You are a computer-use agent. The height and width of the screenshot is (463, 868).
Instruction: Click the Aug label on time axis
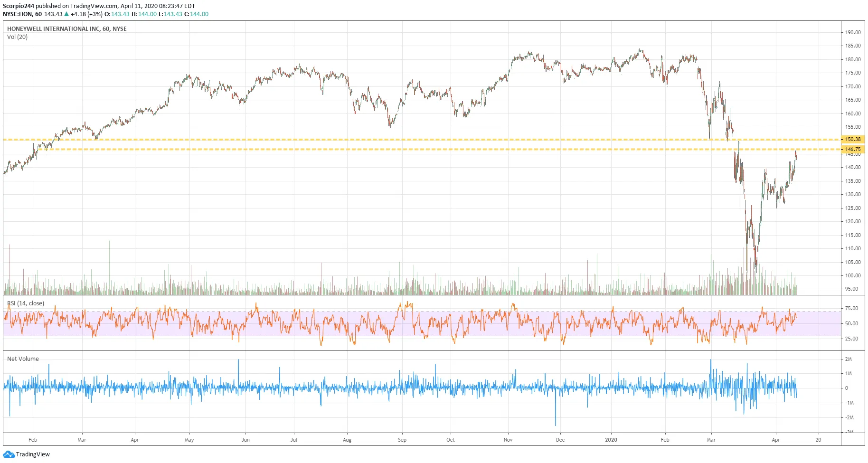(347, 440)
